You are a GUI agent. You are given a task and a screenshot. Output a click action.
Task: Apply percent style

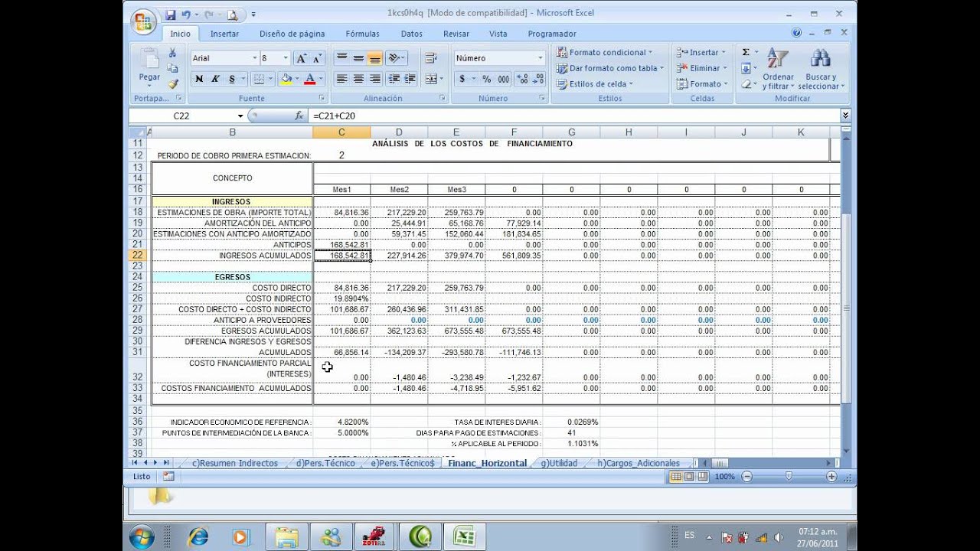tap(486, 79)
